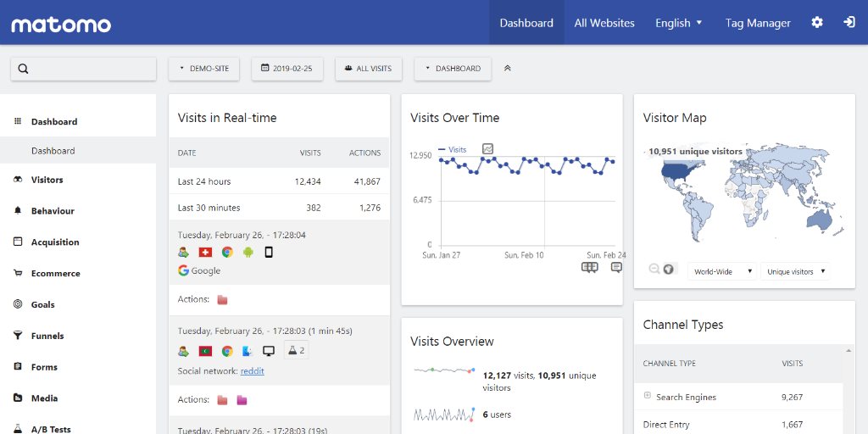Viewport: 868px width, 434px height.
Task: Click the VISITS column header in Channel Types
Action: pyautogui.click(x=793, y=364)
